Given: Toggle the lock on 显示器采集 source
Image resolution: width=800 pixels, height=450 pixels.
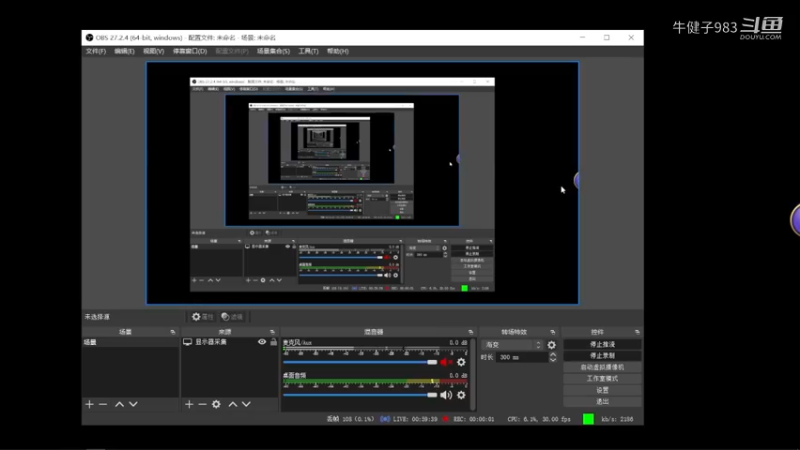Looking at the screenshot, I should pyautogui.click(x=273, y=342).
